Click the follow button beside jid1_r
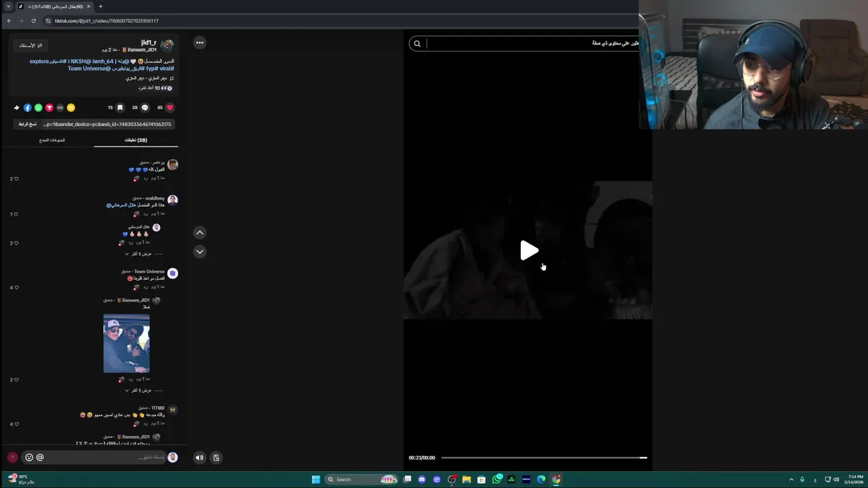Screen dimensions: 868x488 [31, 45]
